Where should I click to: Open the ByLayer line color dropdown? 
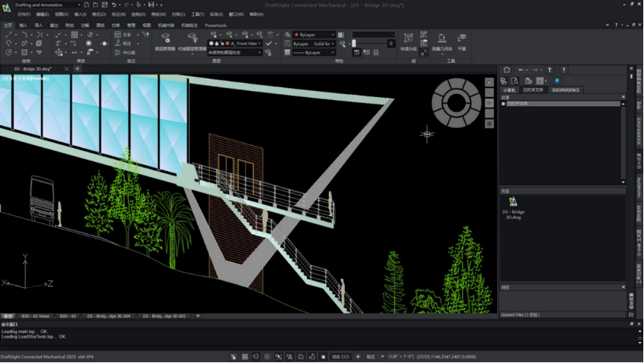click(x=332, y=34)
